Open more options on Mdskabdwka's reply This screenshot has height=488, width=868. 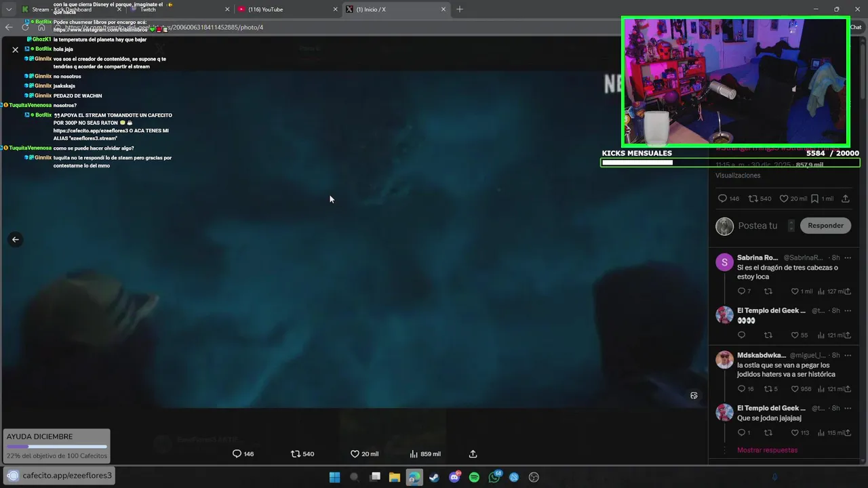click(848, 355)
